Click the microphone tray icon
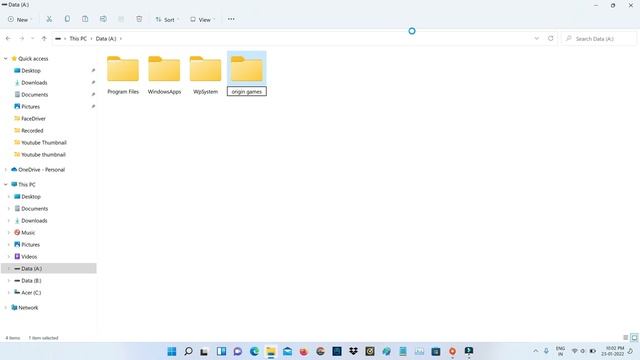This screenshot has width=640, height=360. [x=546, y=351]
